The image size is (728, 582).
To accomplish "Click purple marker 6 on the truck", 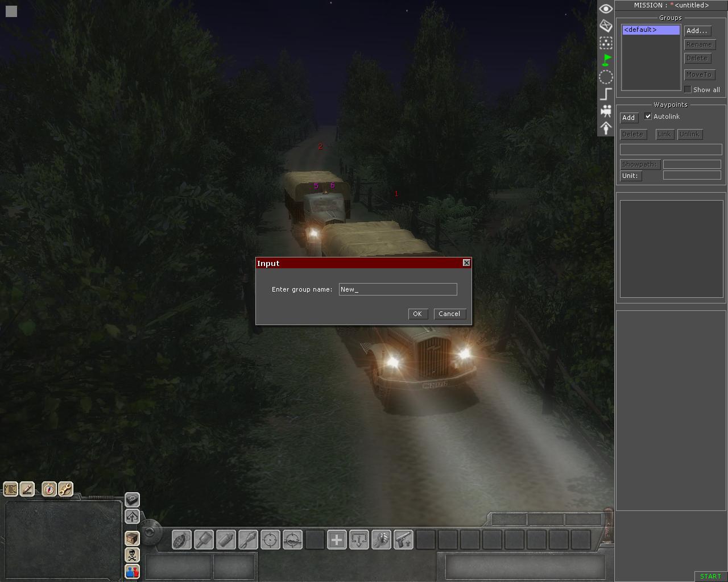I will point(333,185).
